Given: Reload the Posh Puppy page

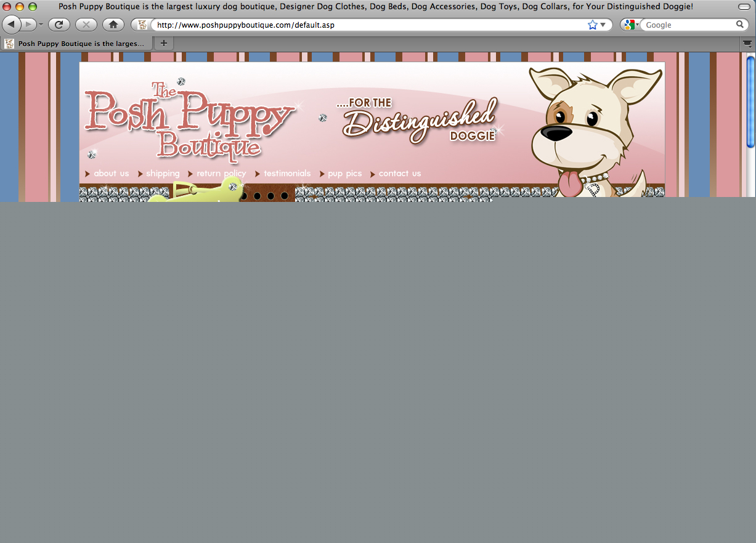Looking at the screenshot, I should click(x=59, y=25).
